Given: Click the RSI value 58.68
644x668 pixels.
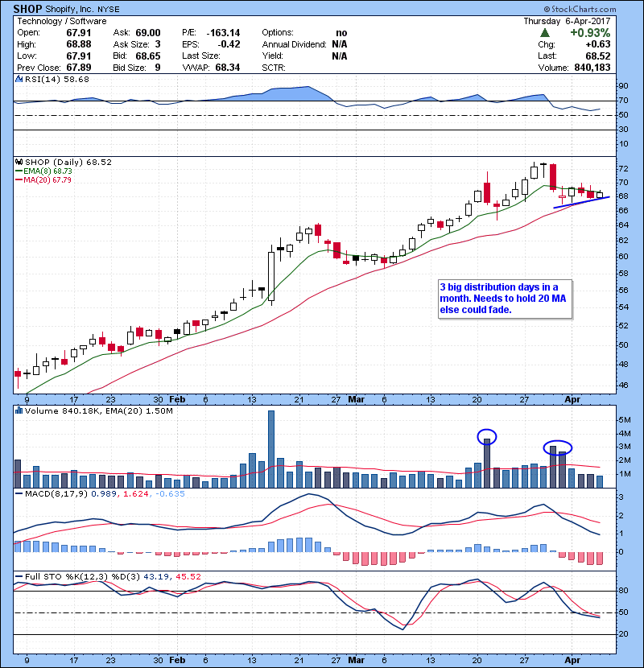Looking at the screenshot, I should tap(76, 79).
